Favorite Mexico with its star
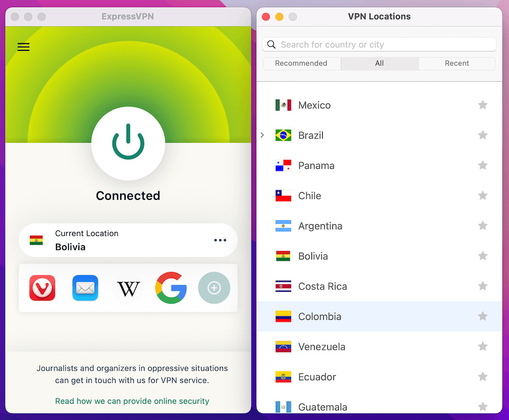This screenshot has width=509, height=420. point(483,105)
